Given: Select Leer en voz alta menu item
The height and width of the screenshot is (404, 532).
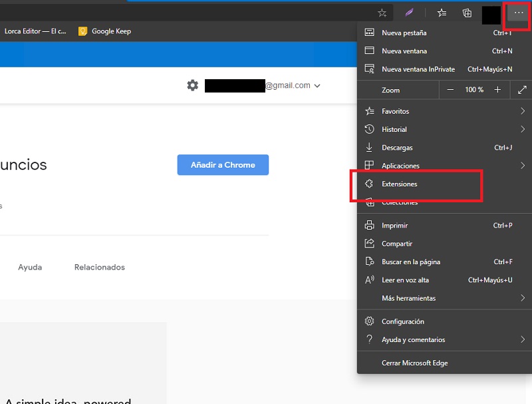Looking at the screenshot, I should 444,280.
